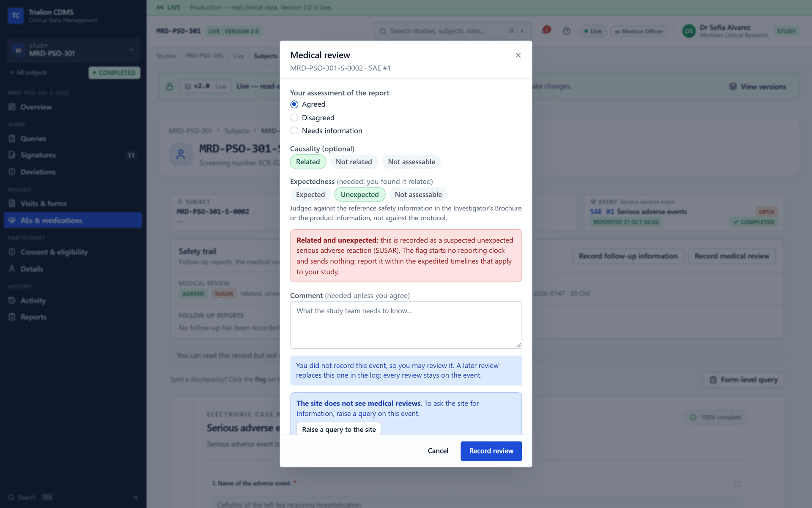Set expectedness to Expected
This screenshot has width=812, height=508.
[310, 195]
